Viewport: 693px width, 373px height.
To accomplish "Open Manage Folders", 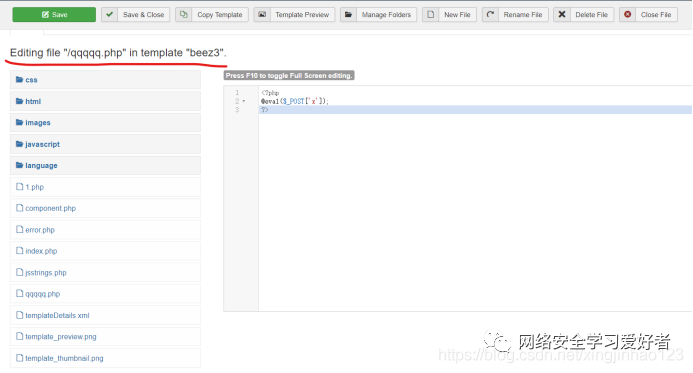I will (386, 15).
